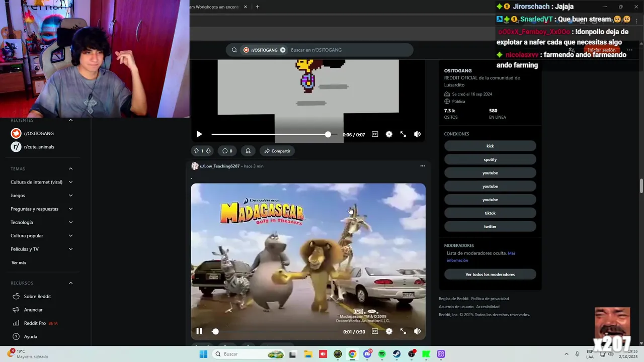Screen dimensions: 644x362
Task: Collapse the Recientes section
Action: point(70,120)
